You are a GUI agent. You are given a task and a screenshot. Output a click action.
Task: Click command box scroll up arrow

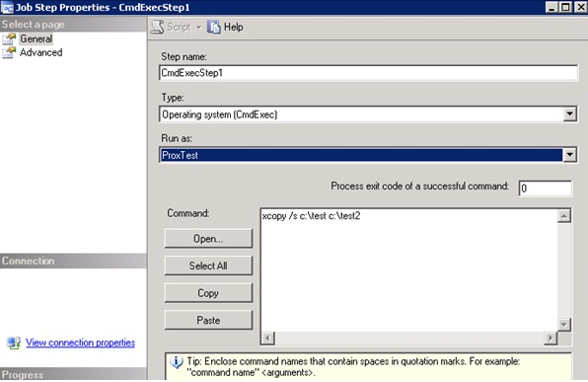click(x=564, y=216)
